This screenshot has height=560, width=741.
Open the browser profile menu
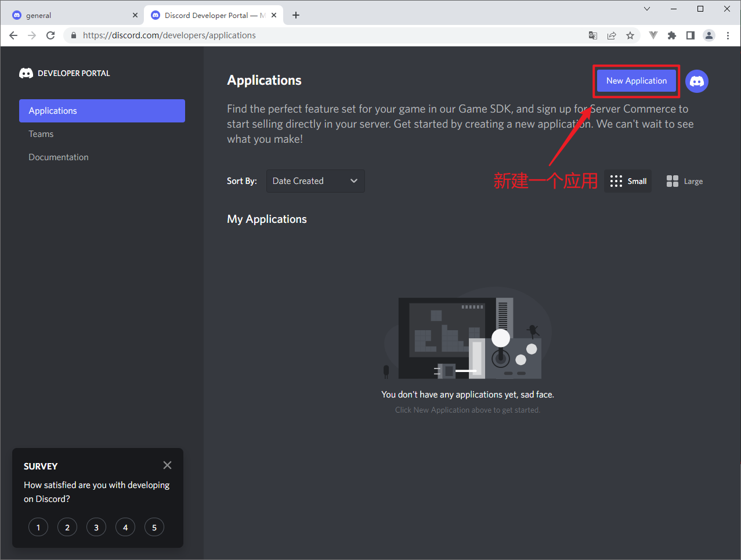click(709, 35)
